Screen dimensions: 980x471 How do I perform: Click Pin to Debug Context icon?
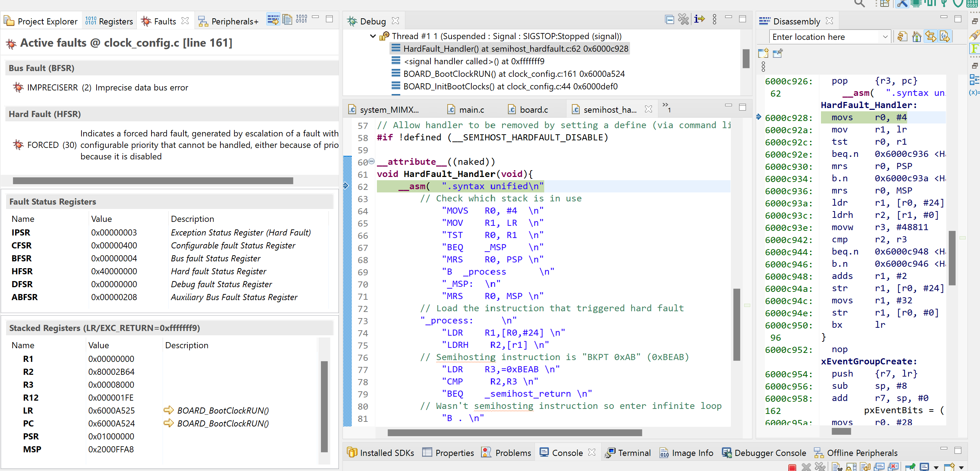777,53
